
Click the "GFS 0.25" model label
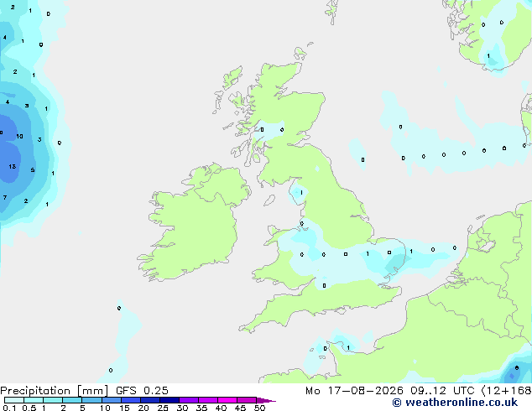142,391
